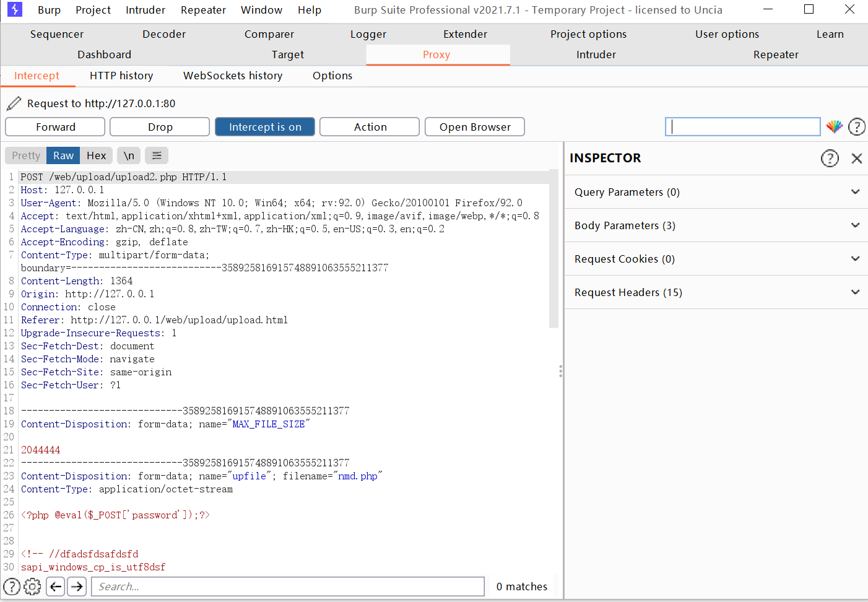868x602 pixels.
Task: Open the Help menu
Action: (310, 10)
